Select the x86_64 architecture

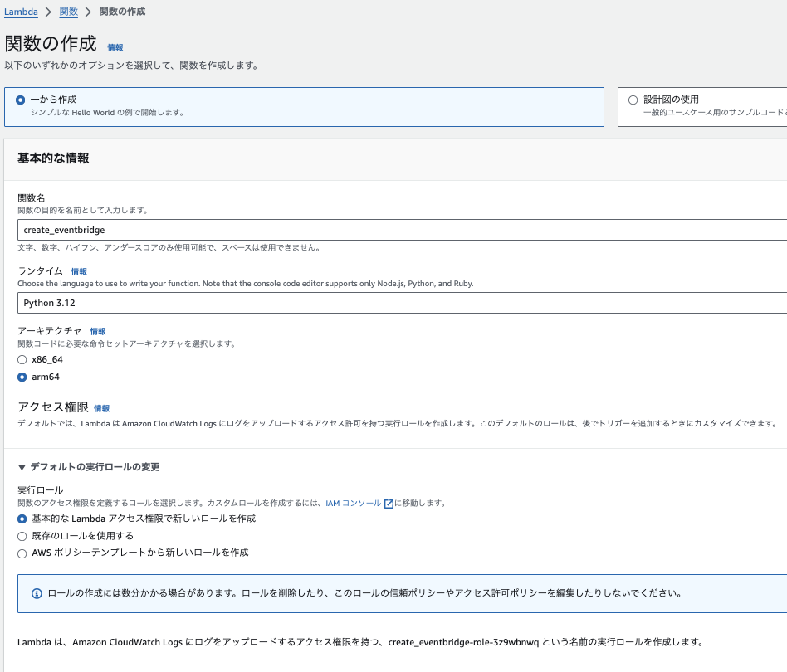[22, 359]
